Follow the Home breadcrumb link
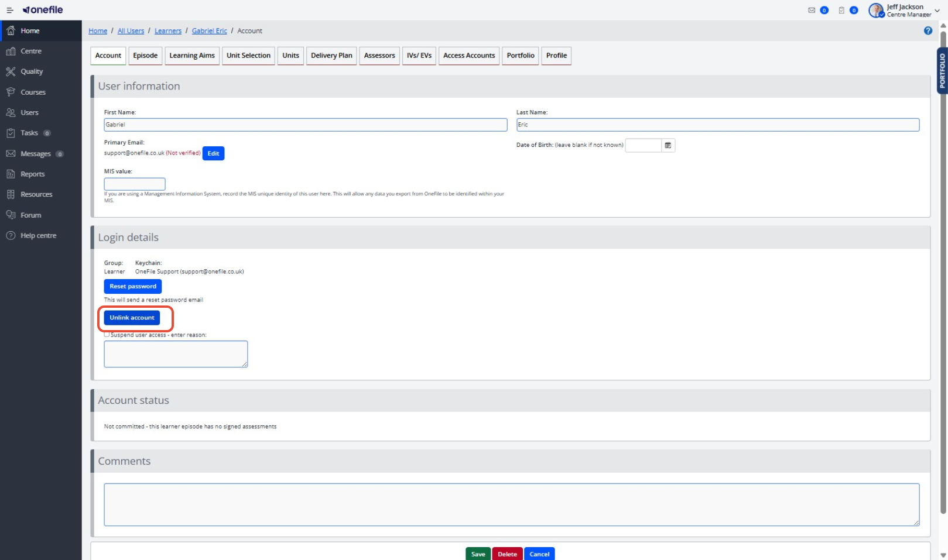The height and width of the screenshot is (560, 948). coord(98,31)
